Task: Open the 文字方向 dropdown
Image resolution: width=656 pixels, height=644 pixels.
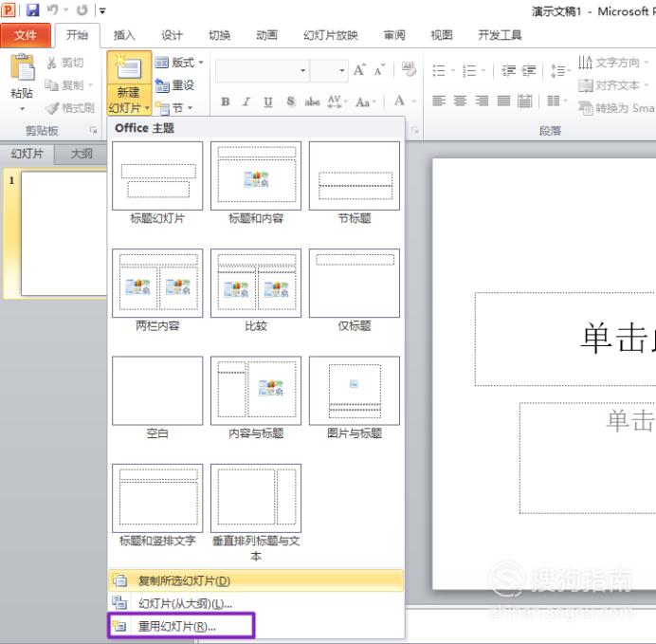Action: (x=613, y=63)
